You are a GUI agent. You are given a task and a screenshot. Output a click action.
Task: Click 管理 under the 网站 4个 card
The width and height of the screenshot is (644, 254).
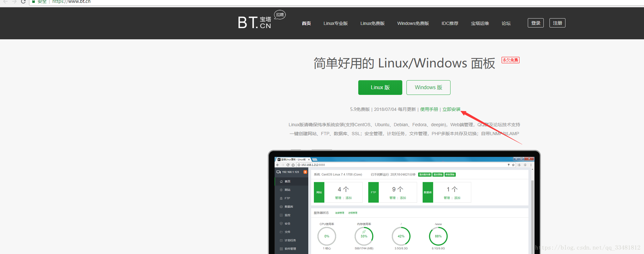pyautogui.click(x=338, y=198)
